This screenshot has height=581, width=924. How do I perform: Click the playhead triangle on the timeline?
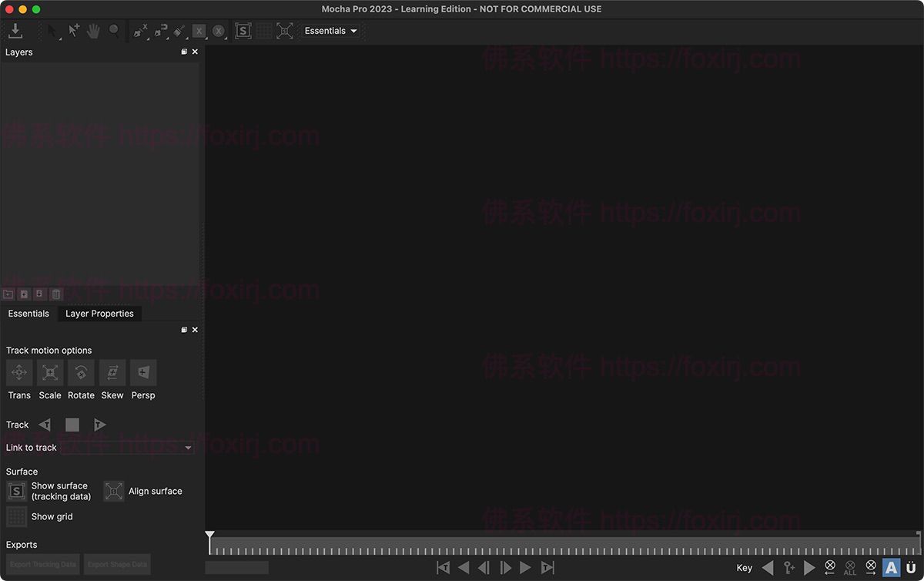(x=210, y=534)
